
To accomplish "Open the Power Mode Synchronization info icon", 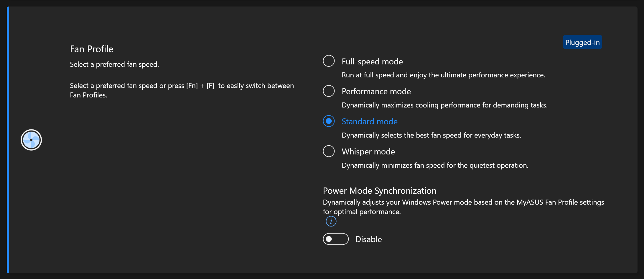I will point(331,221).
